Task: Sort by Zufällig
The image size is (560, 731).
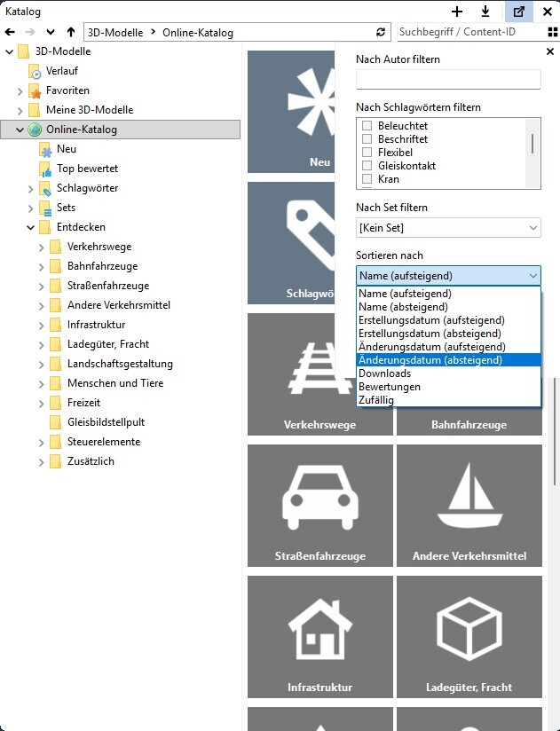Action: [448, 400]
